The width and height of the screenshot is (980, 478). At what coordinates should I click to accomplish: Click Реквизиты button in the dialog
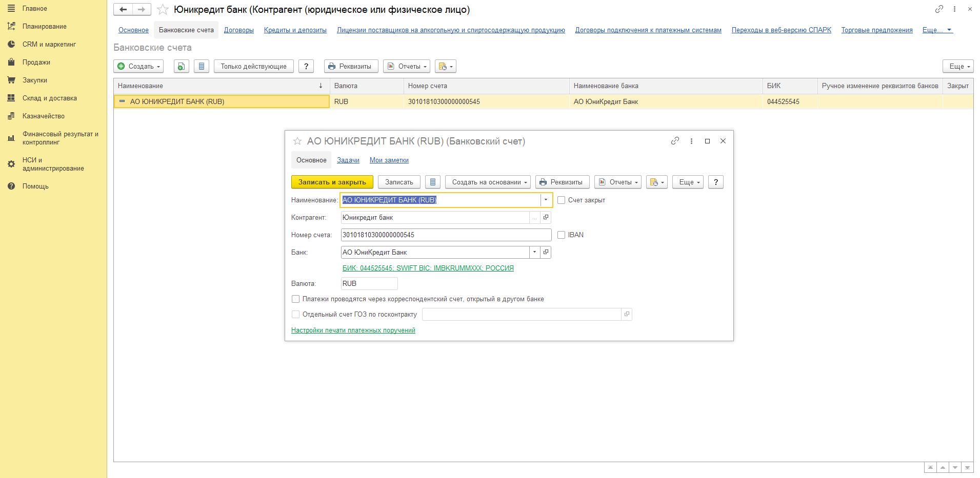[x=563, y=182]
